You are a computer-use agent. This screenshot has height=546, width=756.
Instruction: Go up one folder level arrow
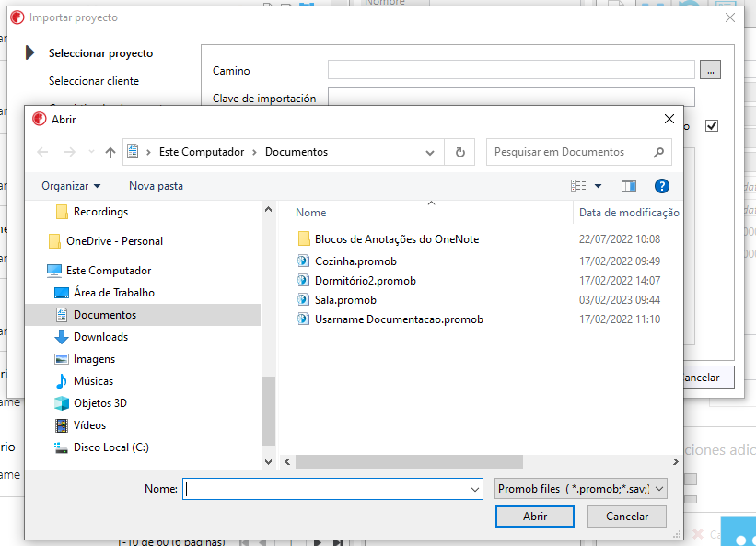point(110,152)
